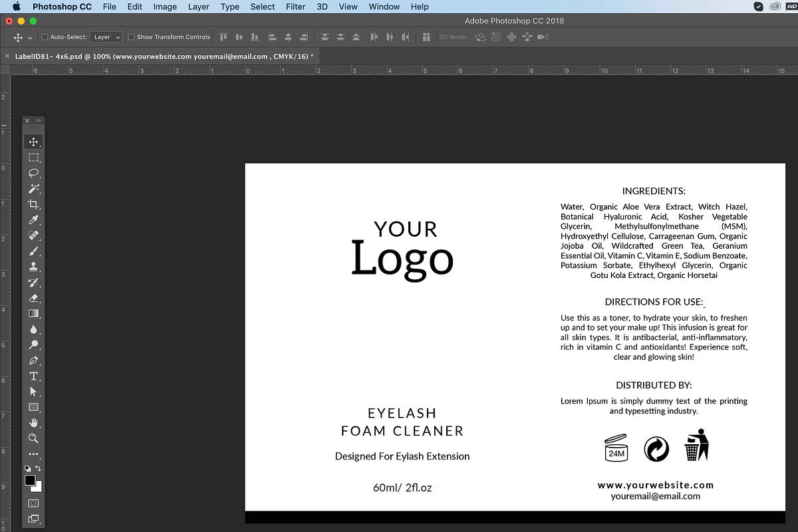This screenshot has width=798, height=532.
Task: Open the Image menu
Action: [165, 7]
